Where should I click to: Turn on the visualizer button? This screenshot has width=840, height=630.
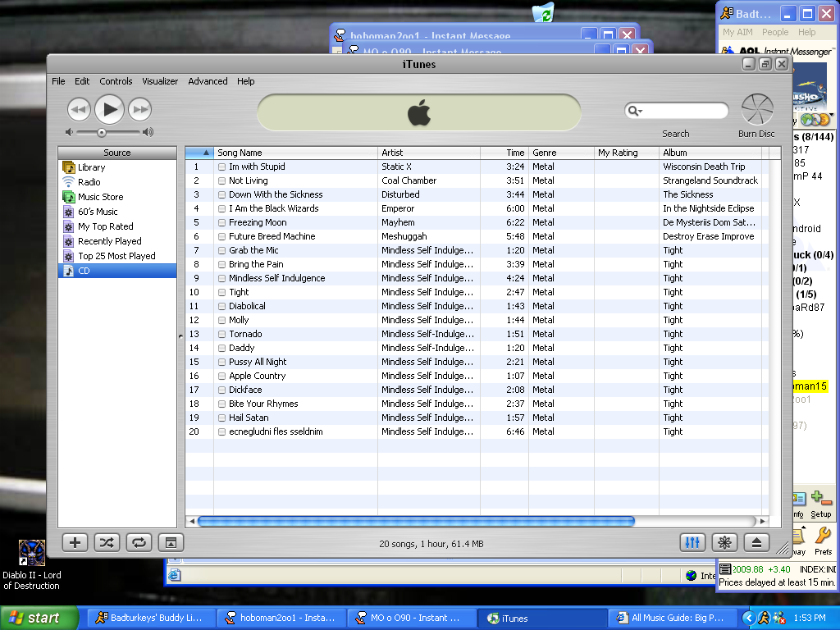click(724, 543)
